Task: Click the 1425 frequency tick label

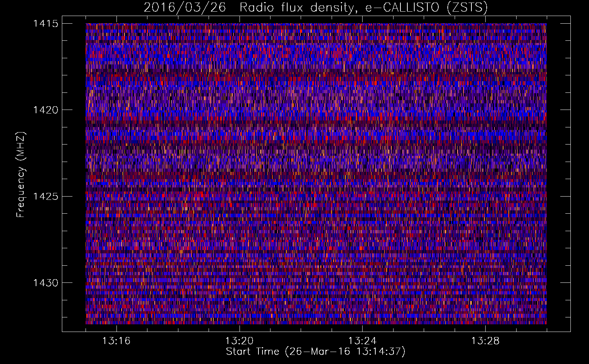Action: click(x=46, y=197)
